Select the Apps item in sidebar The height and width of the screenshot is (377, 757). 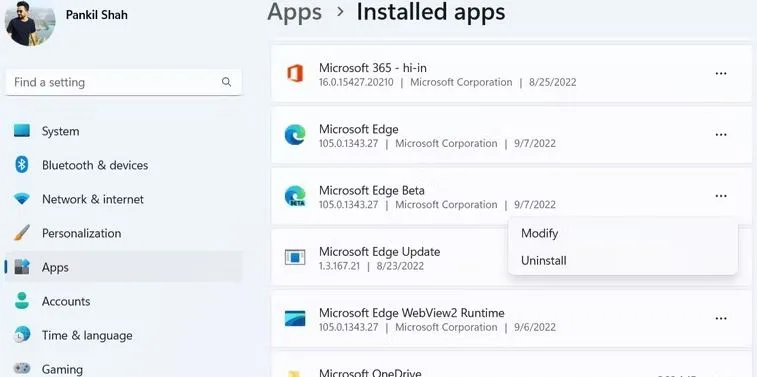[x=124, y=267]
